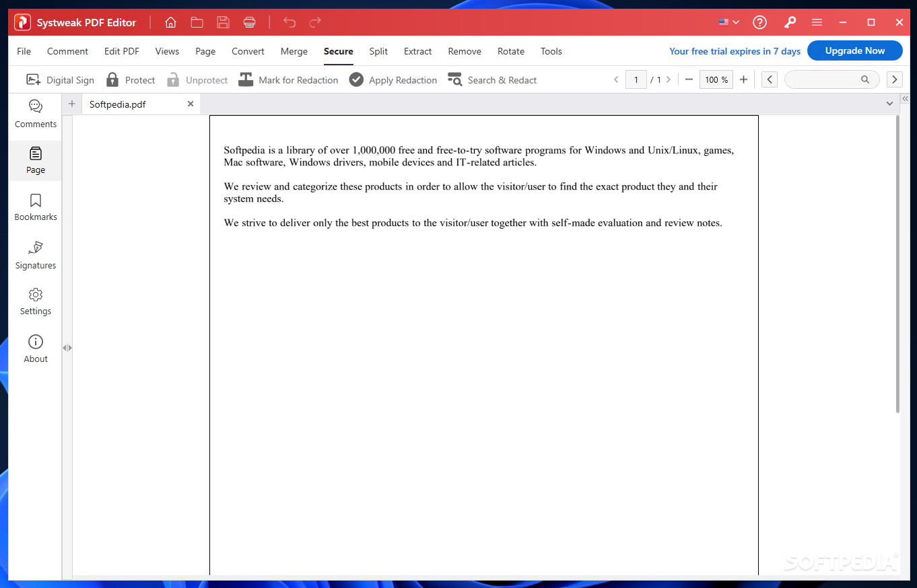Open the hamburger menu icon
This screenshot has width=917, height=588.
817,22
